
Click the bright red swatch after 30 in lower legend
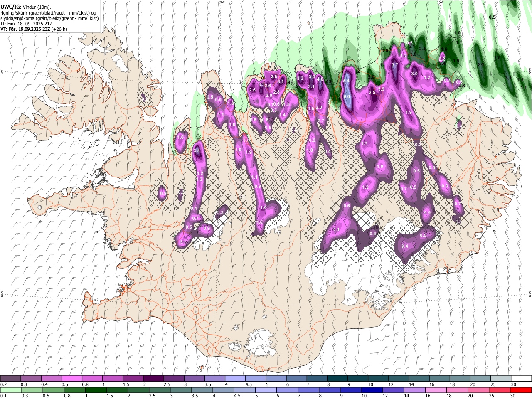click(x=521, y=390)
